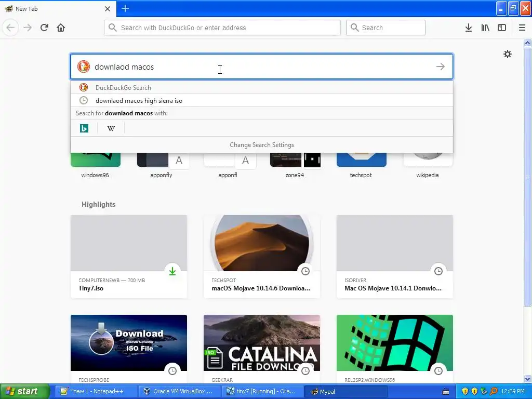532x399 pixels.
Task: Open a new tab with plus
Action: tap(125, 8)
